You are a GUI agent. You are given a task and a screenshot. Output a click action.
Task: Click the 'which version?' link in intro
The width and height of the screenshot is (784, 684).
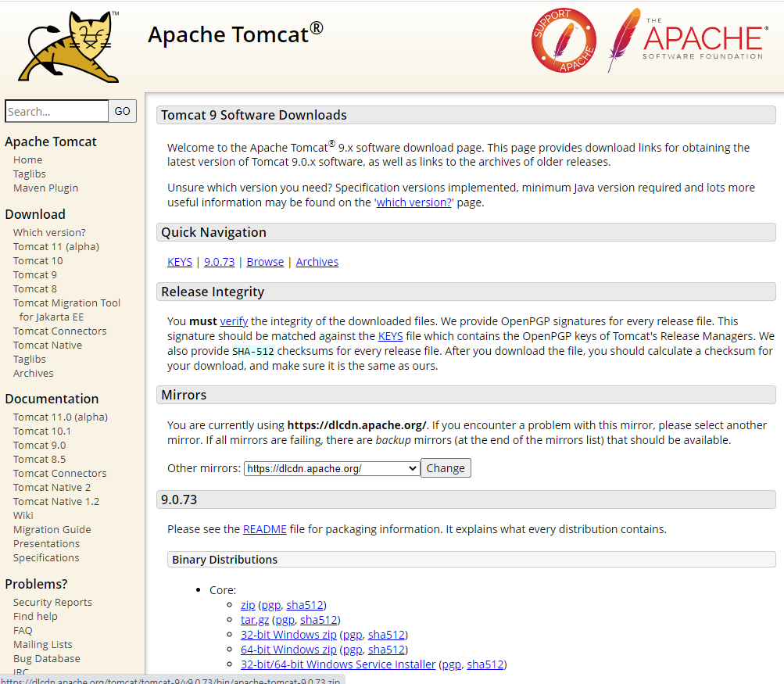pyautogui.click(x=414, y=202)
